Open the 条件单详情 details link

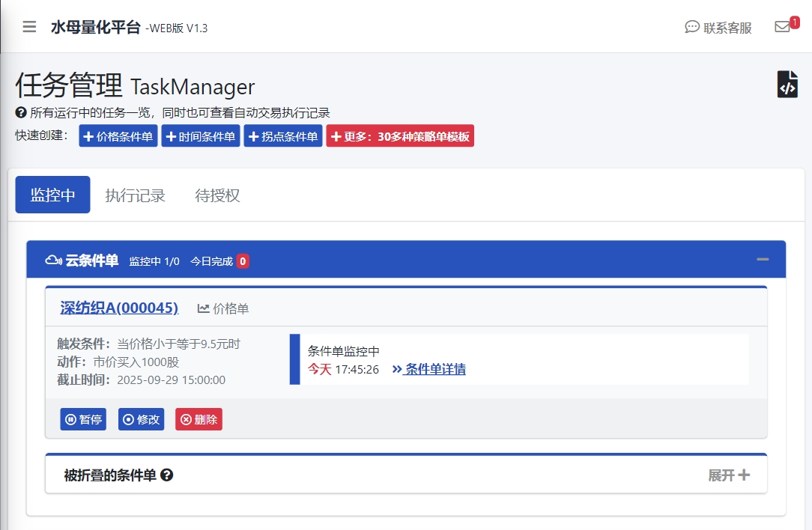[429, 369]
